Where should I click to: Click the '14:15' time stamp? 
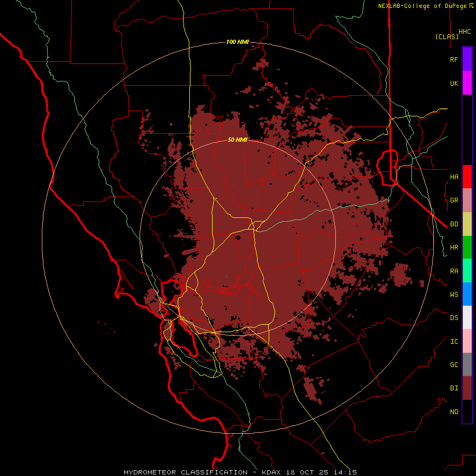pos(345,472)
